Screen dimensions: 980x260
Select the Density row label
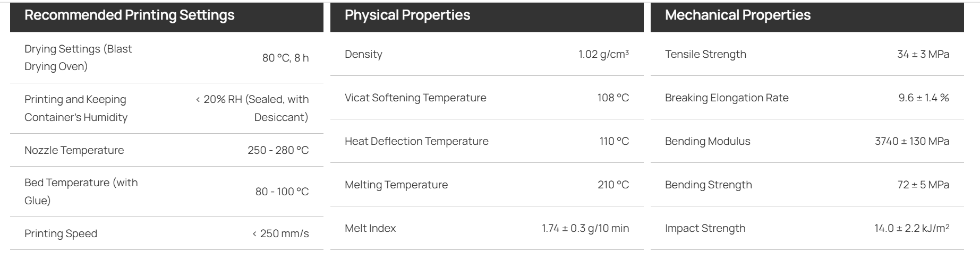tap(363, 54)
